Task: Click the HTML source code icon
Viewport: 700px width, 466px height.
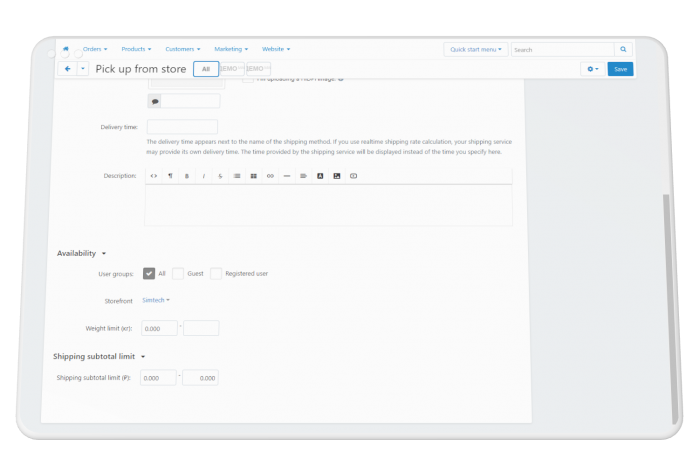Action: click(154, 176)
